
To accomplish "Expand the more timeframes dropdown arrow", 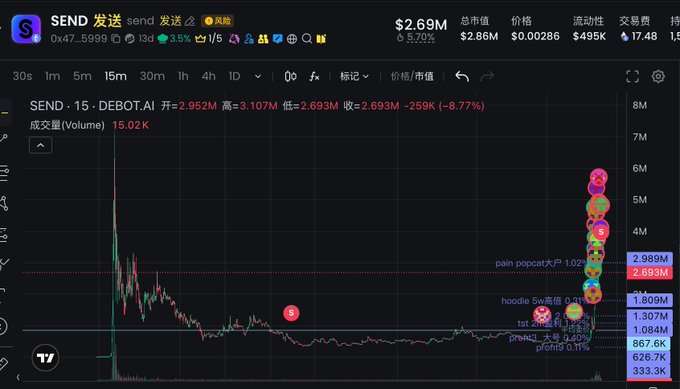I will point(258,76).
